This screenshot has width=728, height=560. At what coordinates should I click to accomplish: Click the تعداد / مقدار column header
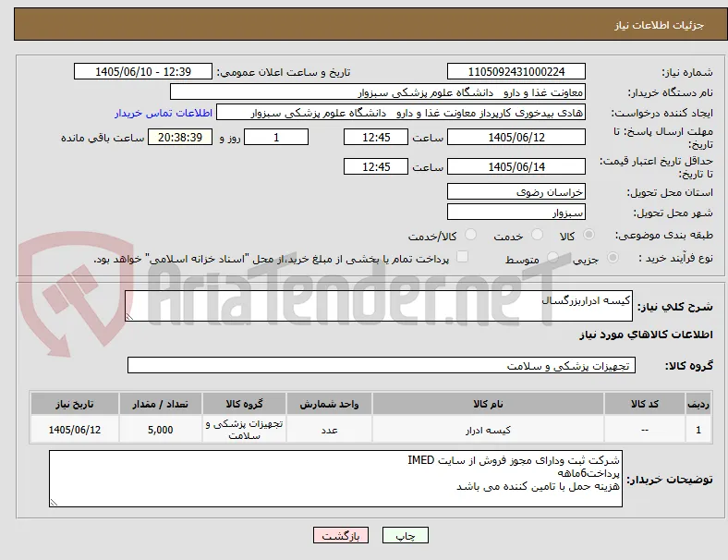pyautogui.click(x=160, y=404)
